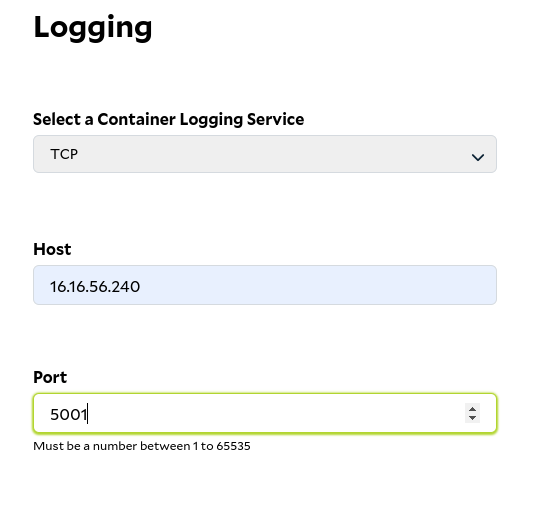The image size is (536, 519).
Task: Increase port value with the up arrow
Action: [472, 409]
